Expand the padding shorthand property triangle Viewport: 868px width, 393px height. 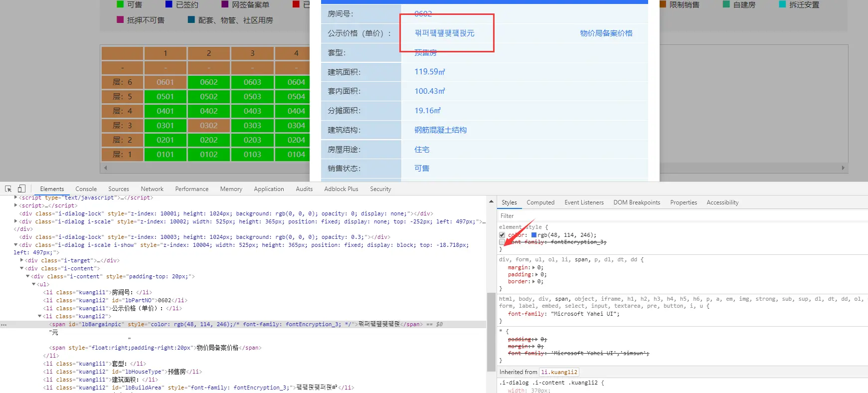(537, 275)
